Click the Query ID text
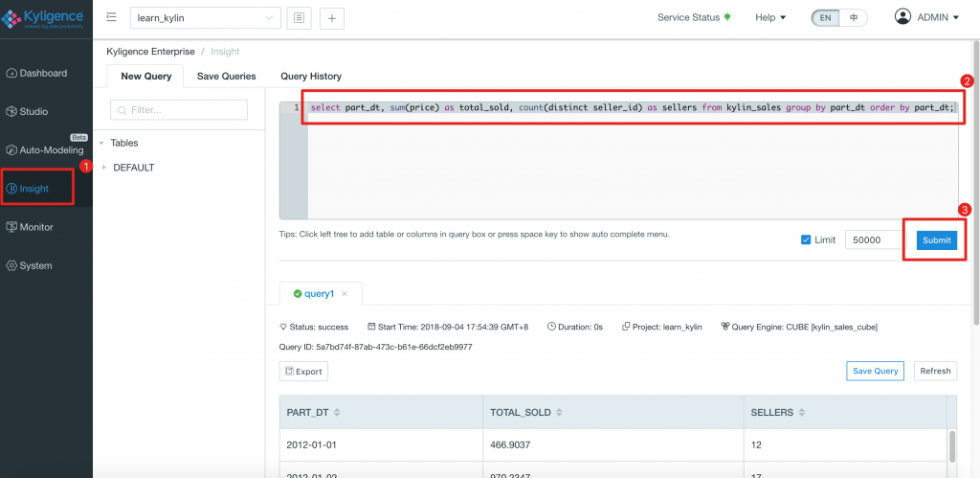This screenshot has width=980, height=478. 375,347
